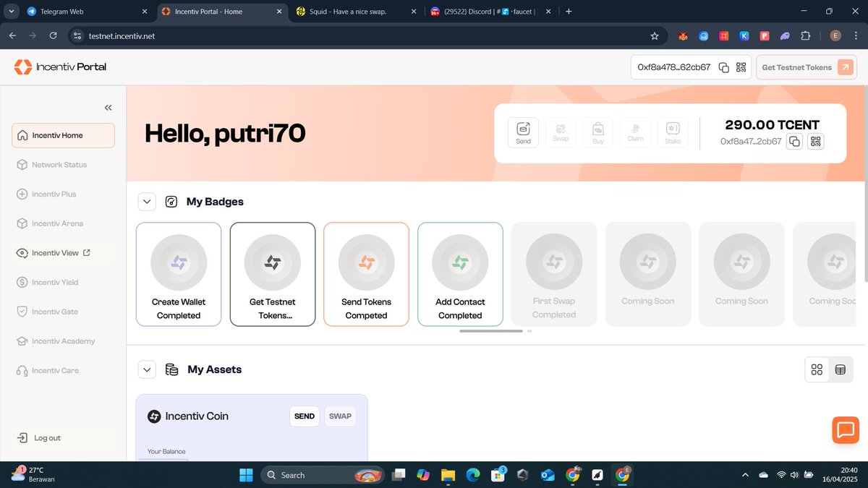
Task: Select the Get Testnet Tokens badge
Action: [273, 274]
